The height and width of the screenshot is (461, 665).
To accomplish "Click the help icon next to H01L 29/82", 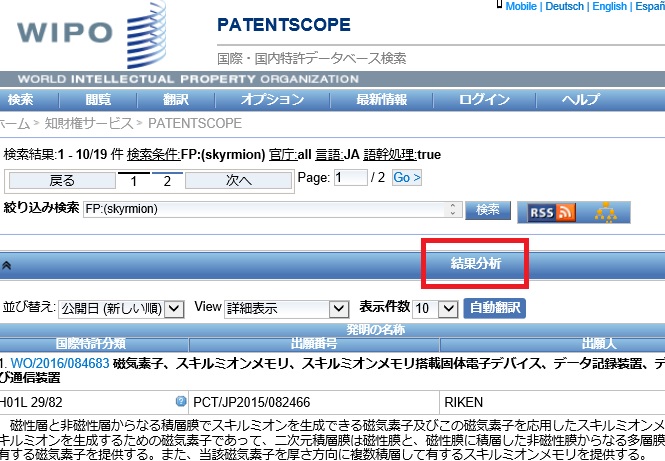I will point(181,401).
